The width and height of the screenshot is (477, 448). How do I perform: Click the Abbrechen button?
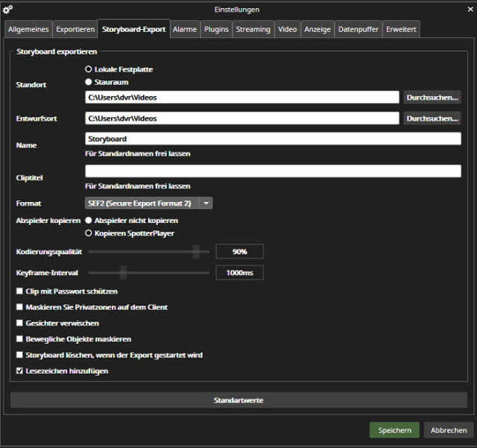pos(448,430)
